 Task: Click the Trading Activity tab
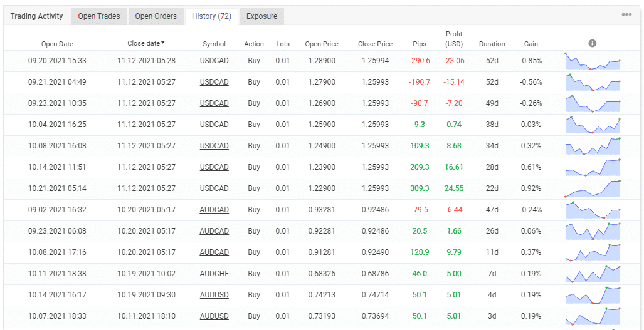pyautogui.click(x=37, y=16)
